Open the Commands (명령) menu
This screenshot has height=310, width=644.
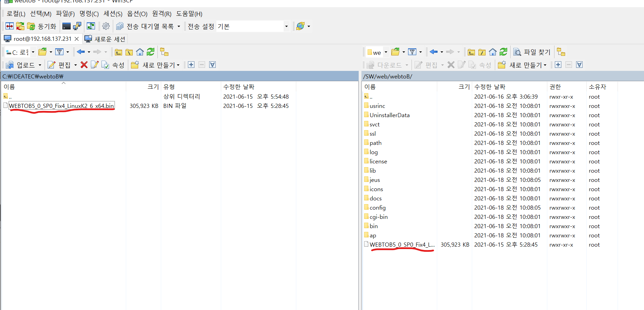[89, 14]
